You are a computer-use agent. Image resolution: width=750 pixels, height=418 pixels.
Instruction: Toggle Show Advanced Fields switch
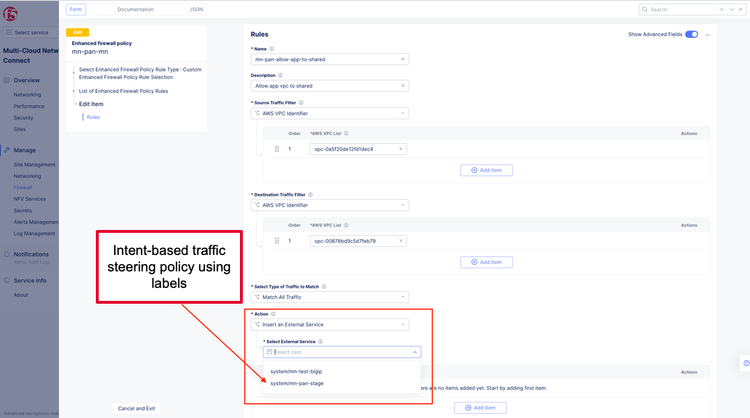[691, 34]
